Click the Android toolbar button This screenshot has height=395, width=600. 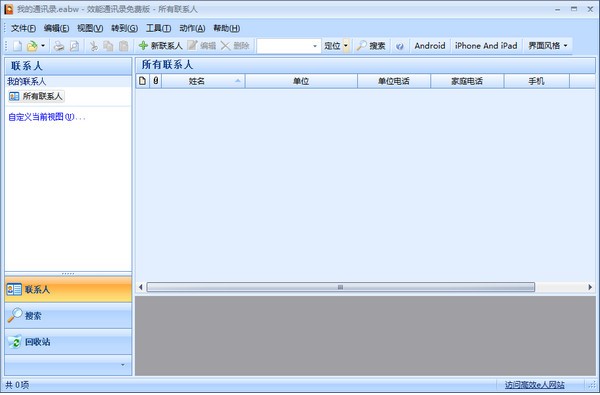(x=430, y=46)
